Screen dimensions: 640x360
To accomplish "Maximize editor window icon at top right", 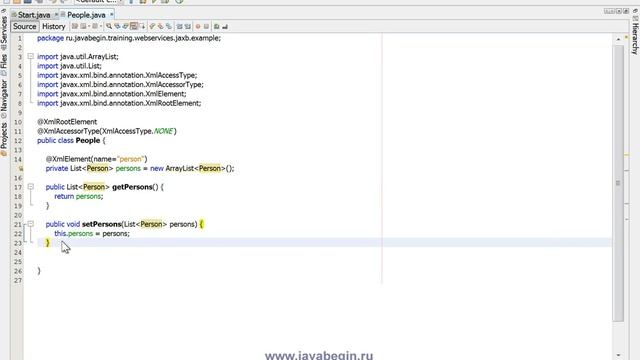I will (626, 11).
